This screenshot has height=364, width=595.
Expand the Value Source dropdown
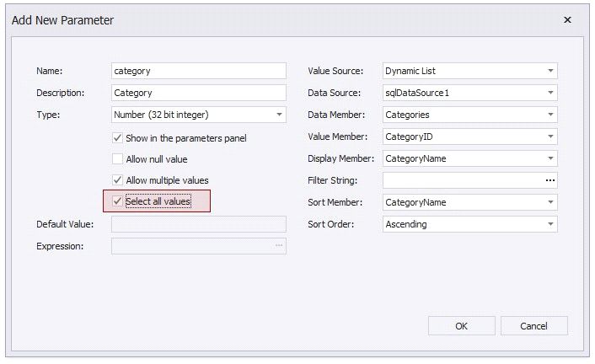tap(549, 72)
